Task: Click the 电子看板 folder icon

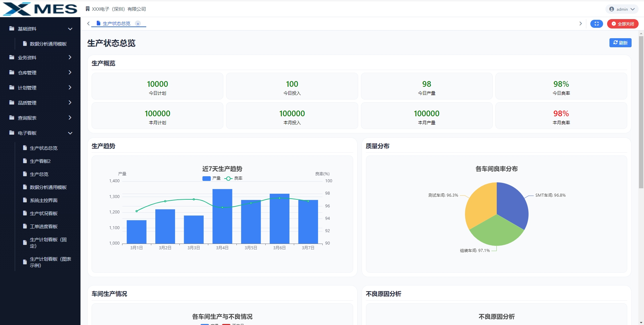Action: coord(12,133)
